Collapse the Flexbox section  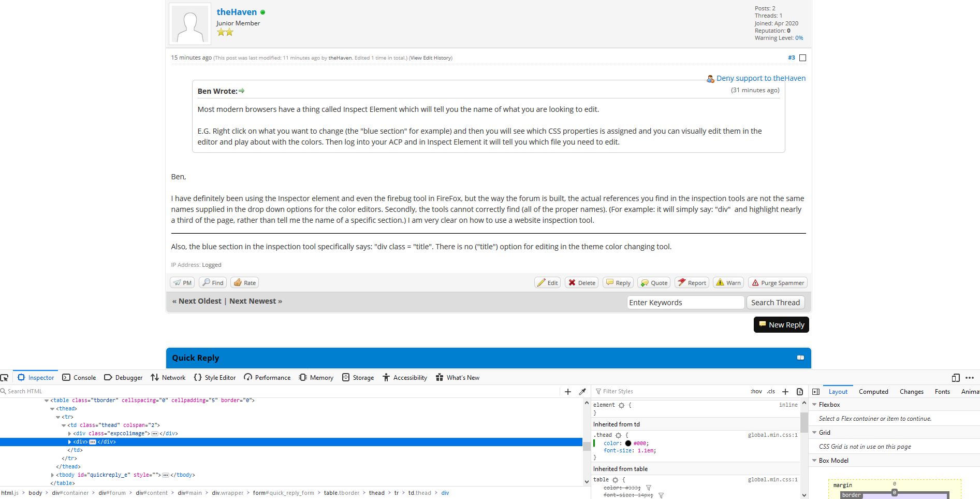coord(814,405)
